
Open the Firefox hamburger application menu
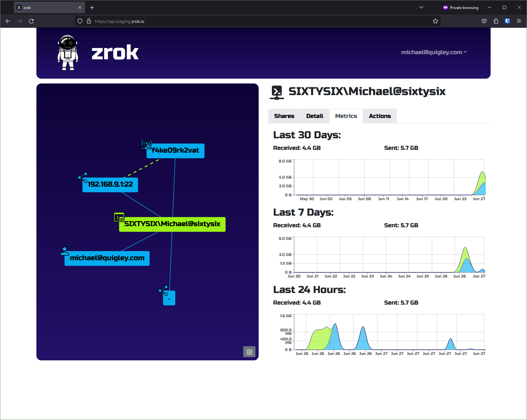519,21
